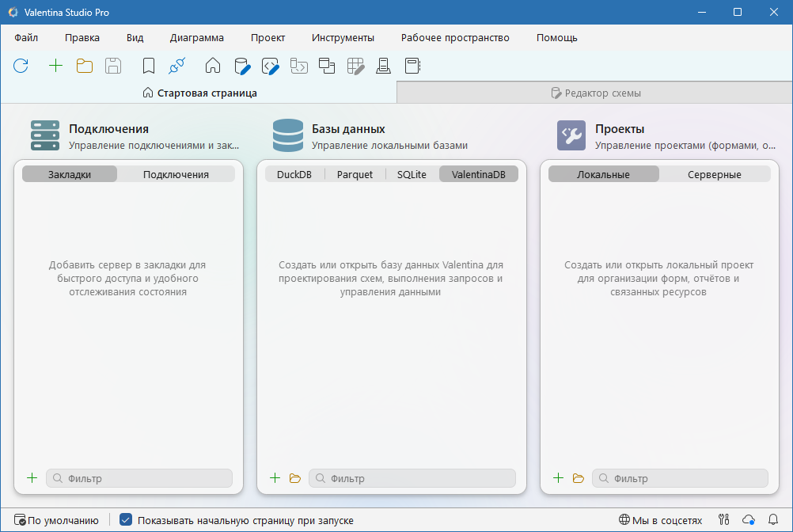
Task: Maximize the Valentina Studio Pro window
Action: [738, 12]
